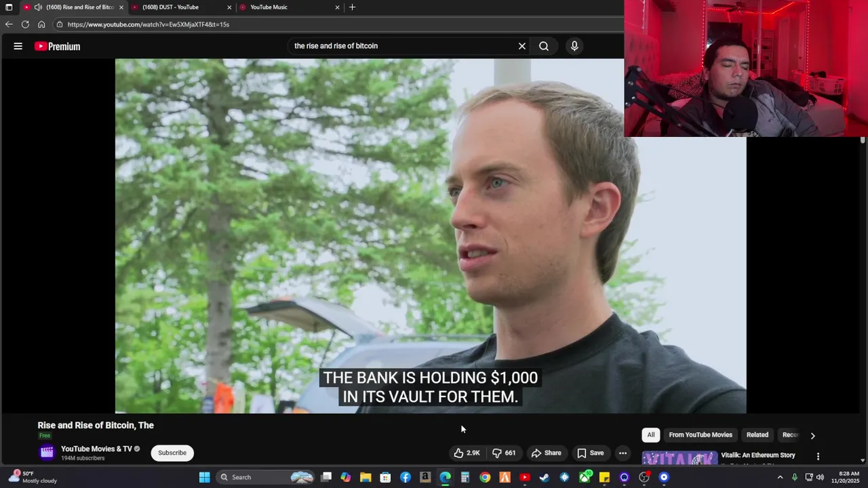Open Microsoft Store from the taskbar
This screenshot has height=488, width=868.
coord(385,477)
